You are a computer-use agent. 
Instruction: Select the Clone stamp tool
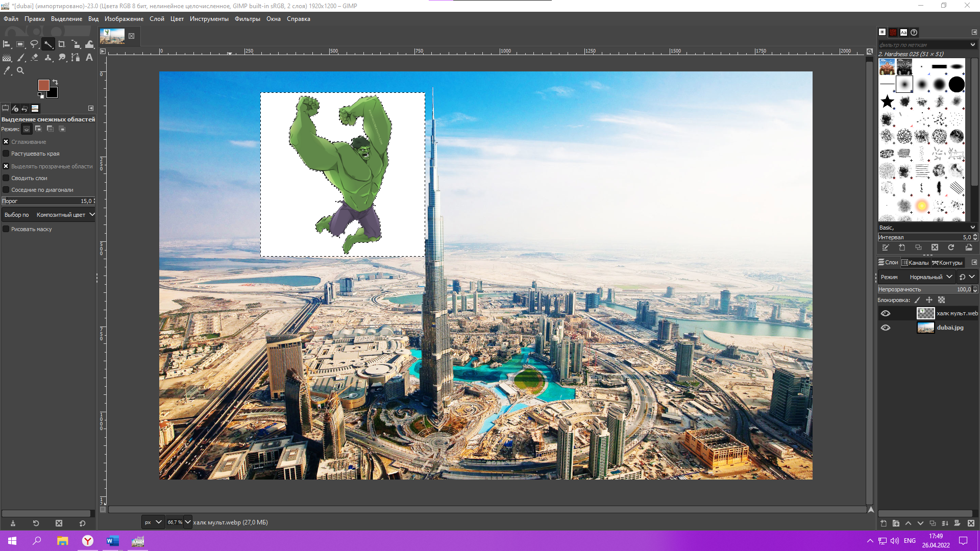click(48, 58)
